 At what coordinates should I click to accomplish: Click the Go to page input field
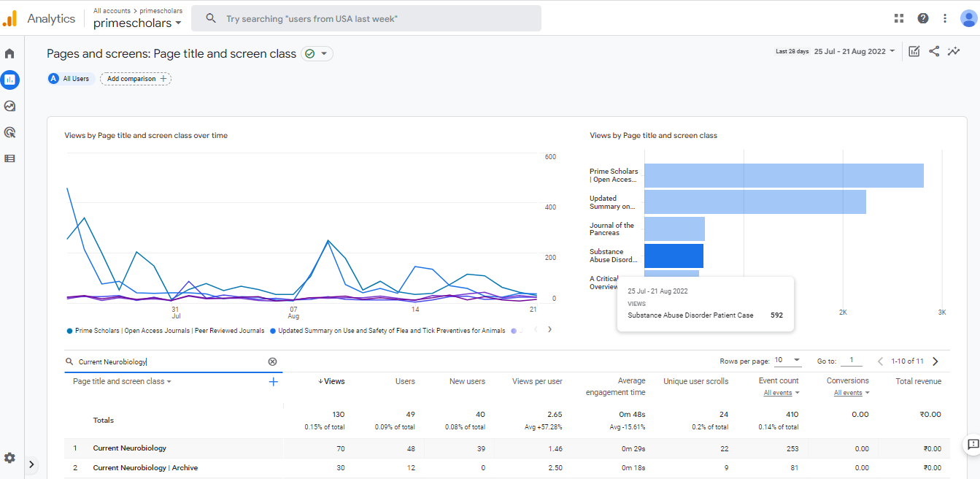pyautogui.click(x=851, y=361)
